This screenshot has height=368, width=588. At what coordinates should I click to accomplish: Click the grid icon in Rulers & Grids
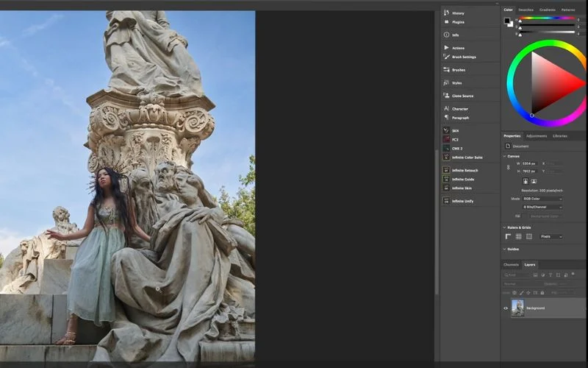pos(518,236)
